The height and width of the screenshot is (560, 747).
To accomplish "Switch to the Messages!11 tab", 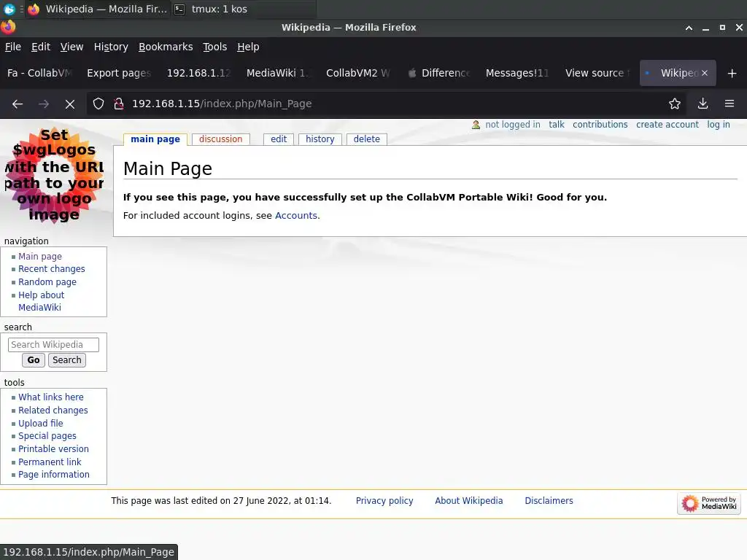I will [x=517, y=73].
